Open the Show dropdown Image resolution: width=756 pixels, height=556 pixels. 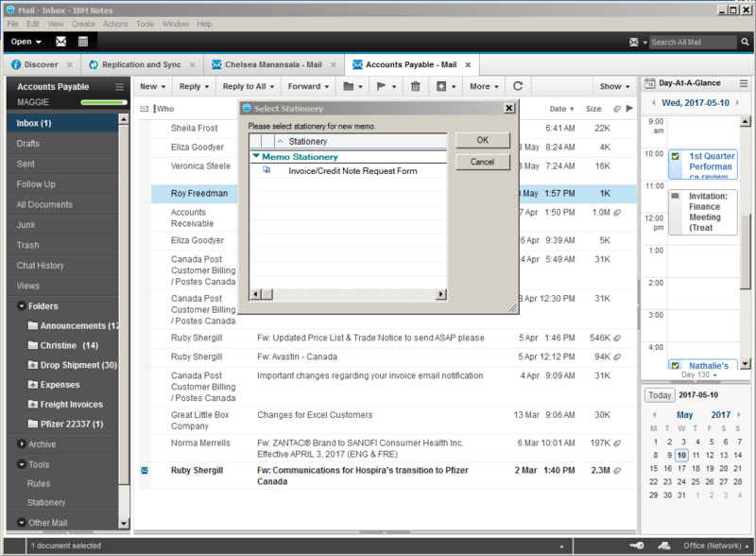(x=614, y=86)
